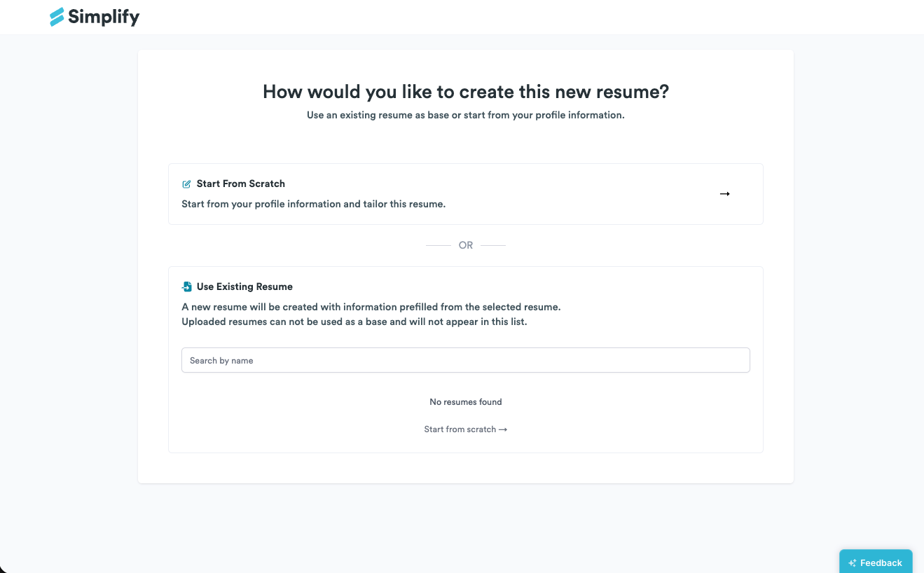The width and height of the screenshot is (924, 573).
Task: Select the Start From Scratch title
Action: point(241,184)
